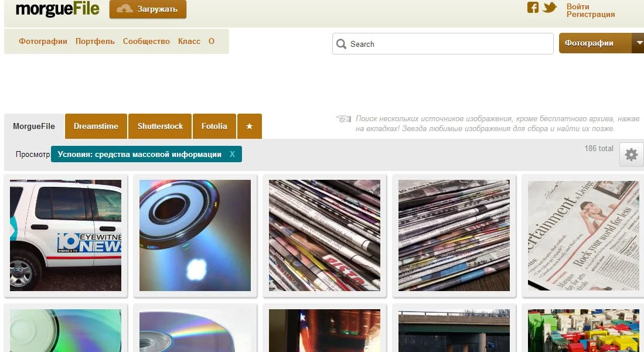
Task: Open the gear settings icon
Action: tap(631, 155)
